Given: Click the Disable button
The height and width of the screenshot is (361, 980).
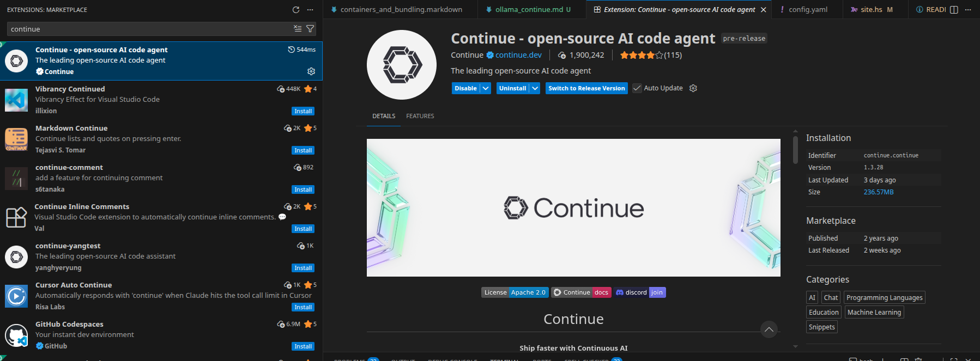Looking at the screenshot, I should (x=466, y=88).
